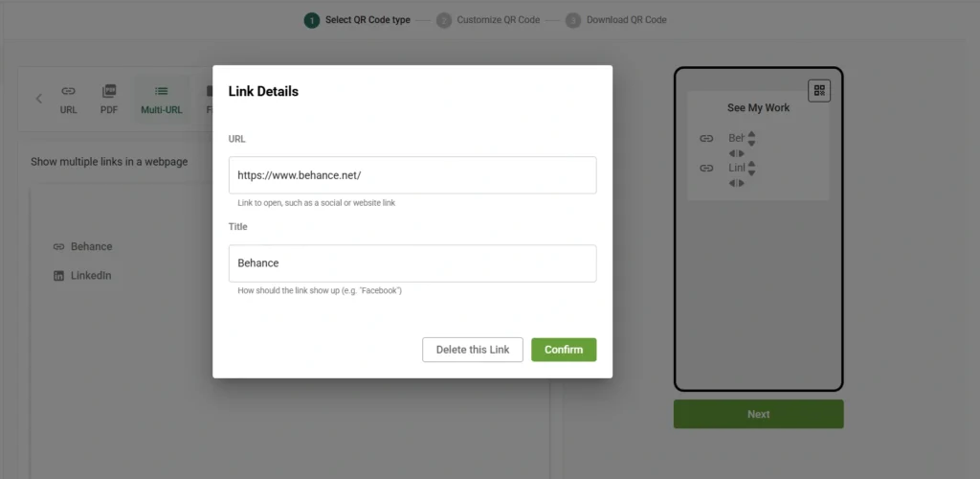Click step 1 Select QR Code type
This screenshot has width=980, height=479.
coord(357,20)
